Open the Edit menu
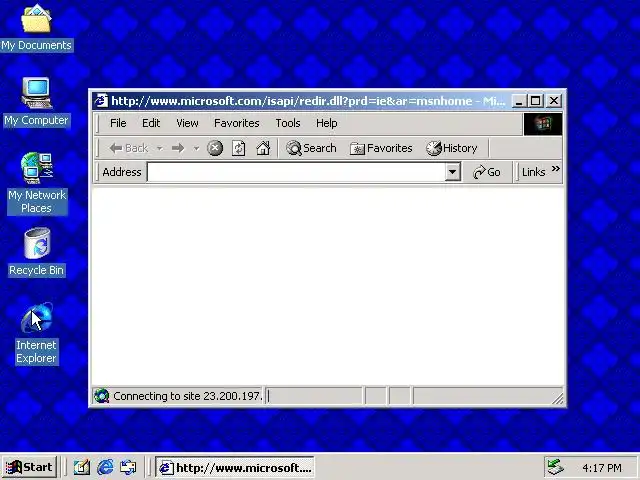Image resolution: width=640 pixels, height=480 pixels. click(151, 123)
